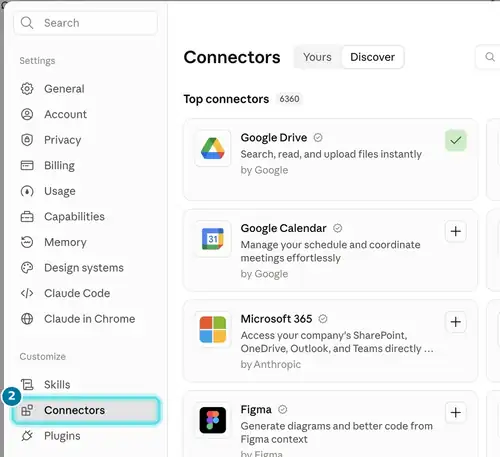Open General settings
The width and height of the screenshot is (500, 457).
click(x=86, y=89)
